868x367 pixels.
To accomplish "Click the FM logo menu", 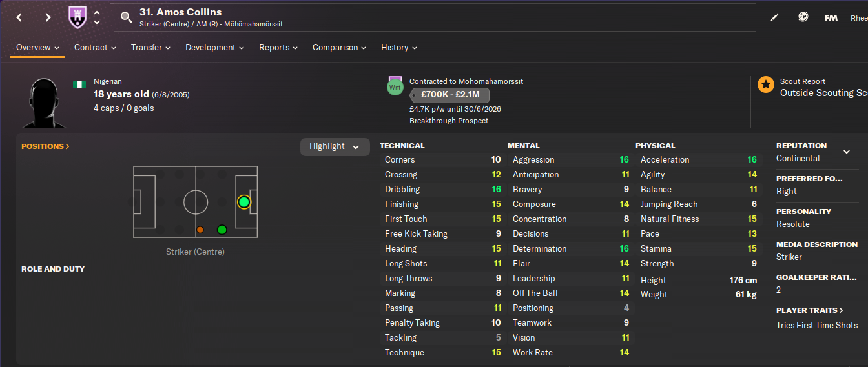I will (x=831, y=18).
